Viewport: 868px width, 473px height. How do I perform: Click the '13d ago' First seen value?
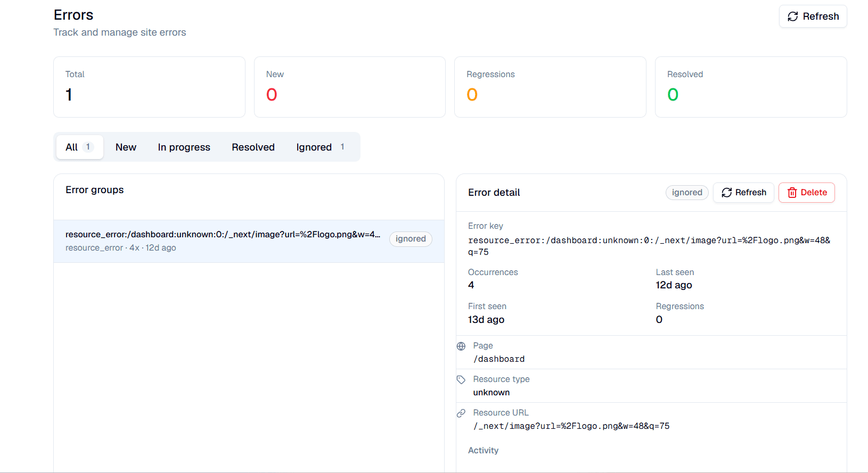(x=486, y=320)
